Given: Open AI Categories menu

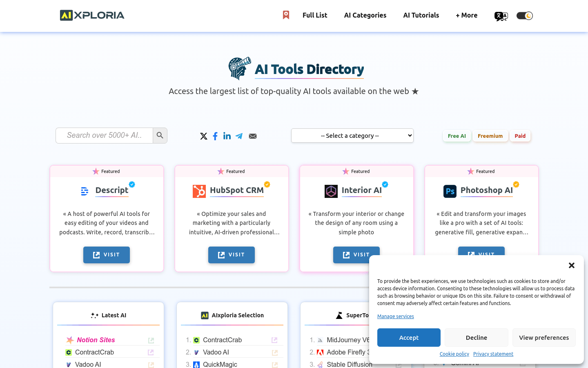Looking at the screenshot, I should pos(365,15).
